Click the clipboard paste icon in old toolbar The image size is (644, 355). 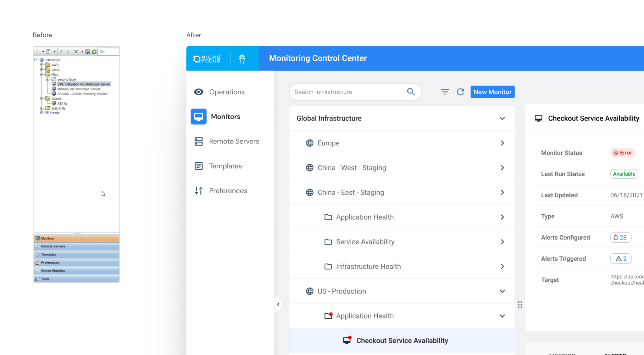[x=48, y=52]
